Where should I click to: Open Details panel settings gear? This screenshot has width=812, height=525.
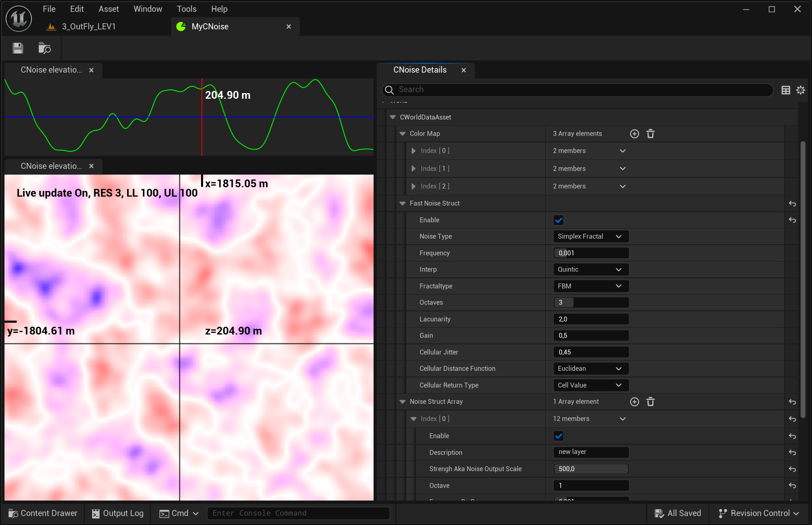pyautogui.click(x=801, y=90)
